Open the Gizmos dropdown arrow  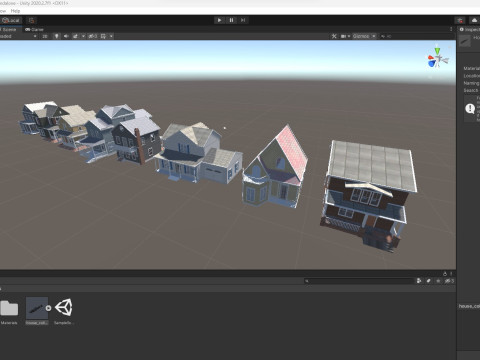(374, 36)
